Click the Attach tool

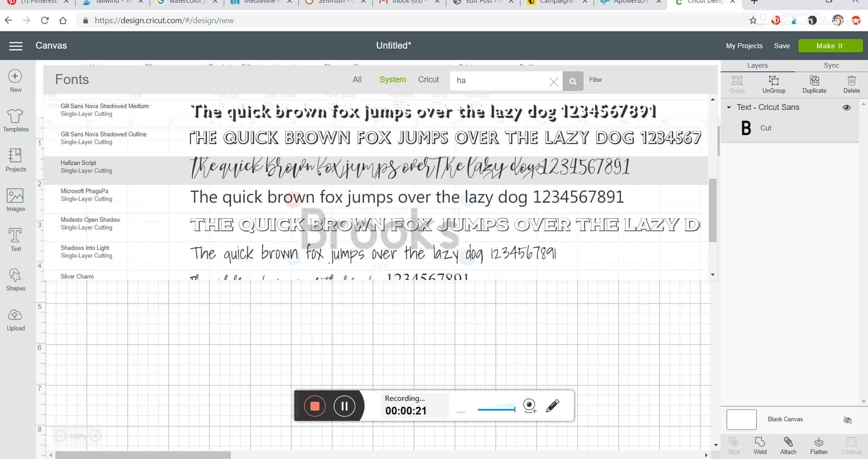point(788,446)
